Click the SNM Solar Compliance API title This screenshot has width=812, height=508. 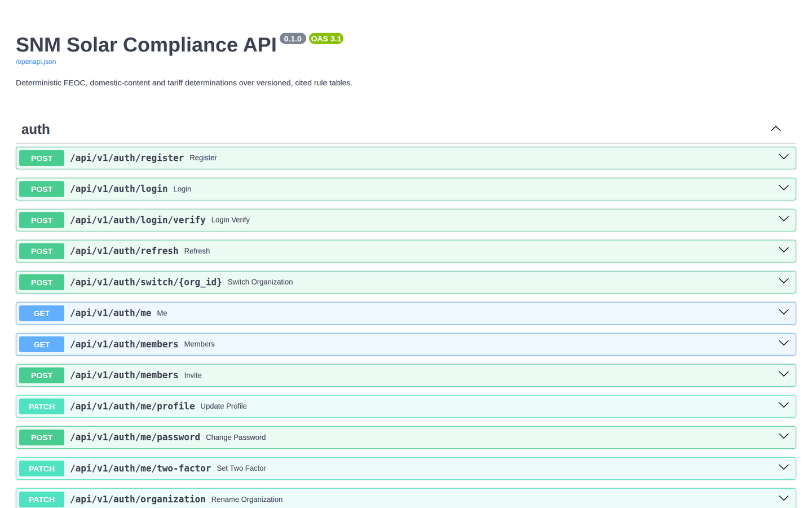146,45
